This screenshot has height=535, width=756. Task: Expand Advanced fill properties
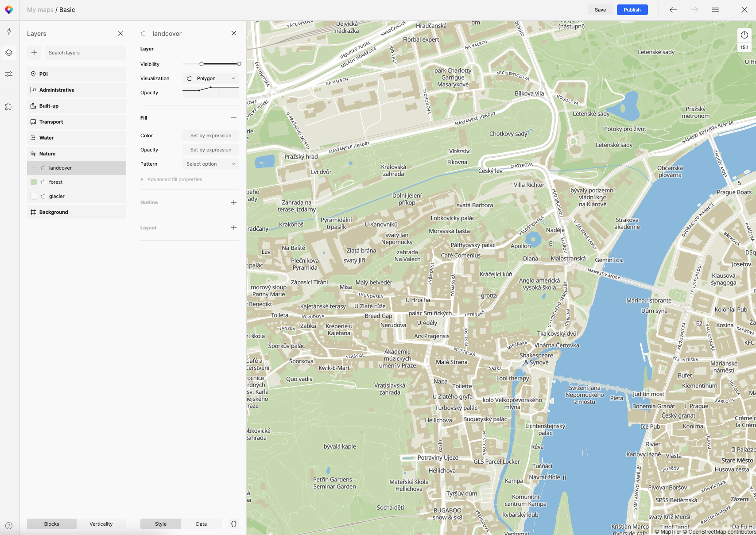pyautogui.click(x=174, y=179)
